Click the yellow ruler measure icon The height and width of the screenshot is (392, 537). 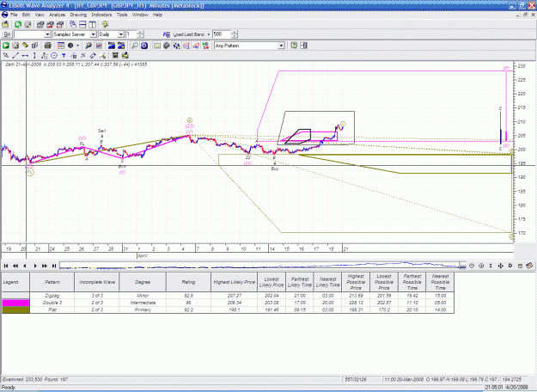coord(25,46)
